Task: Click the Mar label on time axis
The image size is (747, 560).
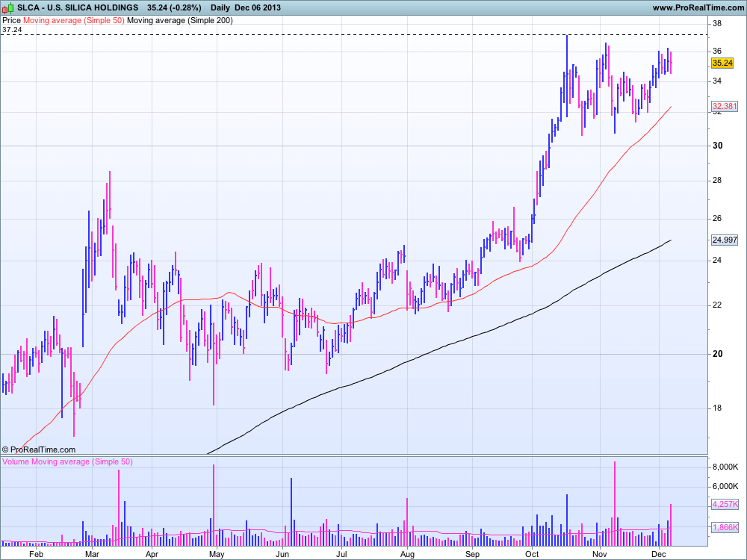Action: pyautogui.click(x=92, y=554)
